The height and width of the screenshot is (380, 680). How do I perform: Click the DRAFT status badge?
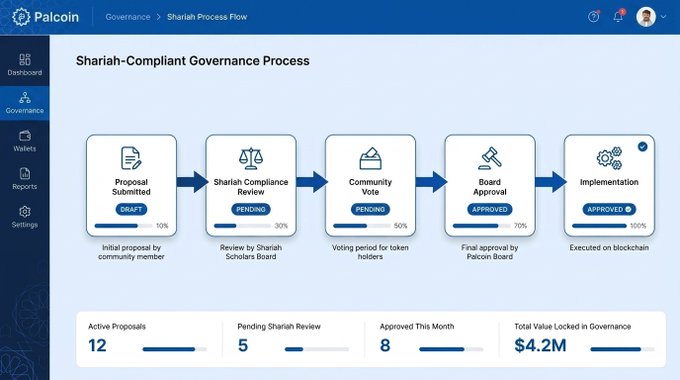point(131,210)
